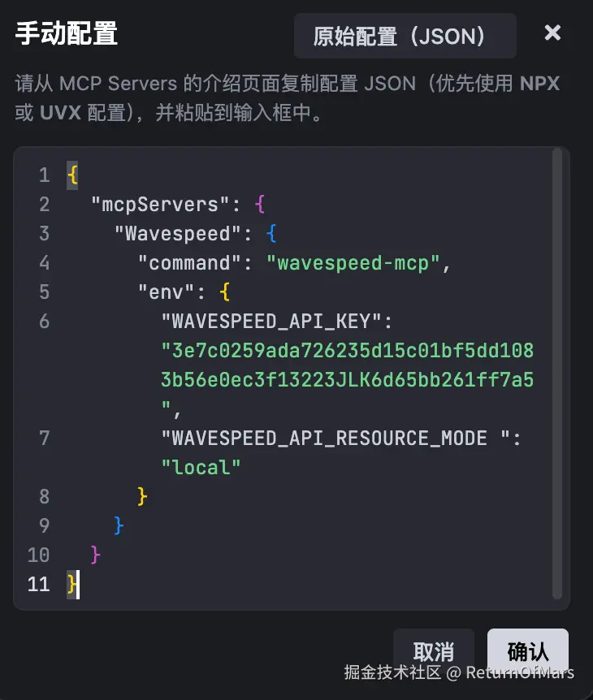Screen dimensions: 593x700
Task: Place cursor at closing brace on line 11
Action: (x=72, y=585)
